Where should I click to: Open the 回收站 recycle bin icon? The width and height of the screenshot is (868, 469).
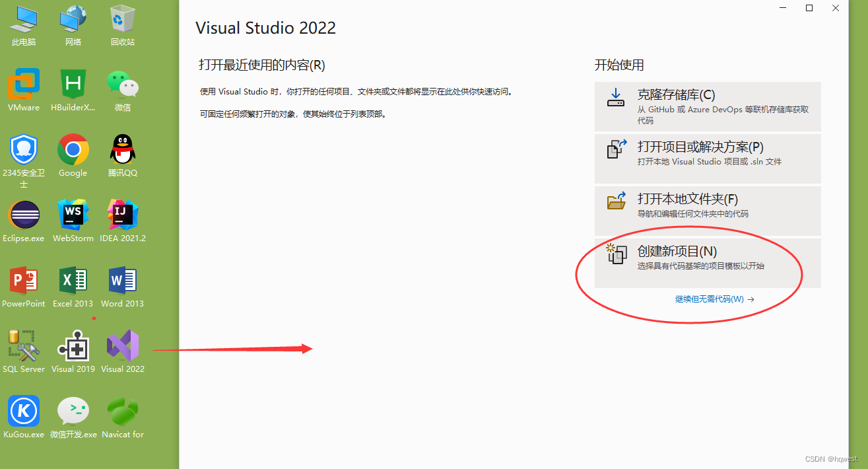pyautogui.click(x=123, y=25)
